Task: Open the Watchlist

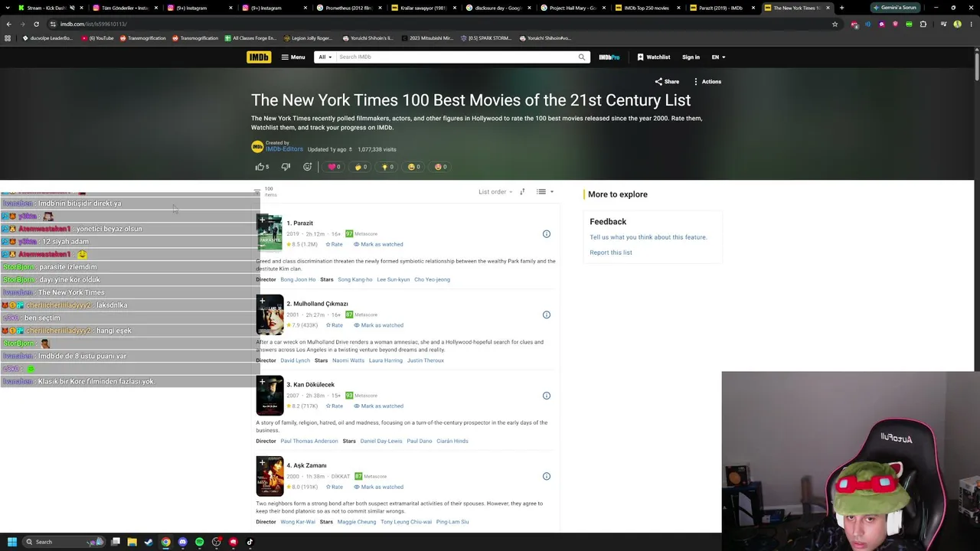Action: point(653,57)
